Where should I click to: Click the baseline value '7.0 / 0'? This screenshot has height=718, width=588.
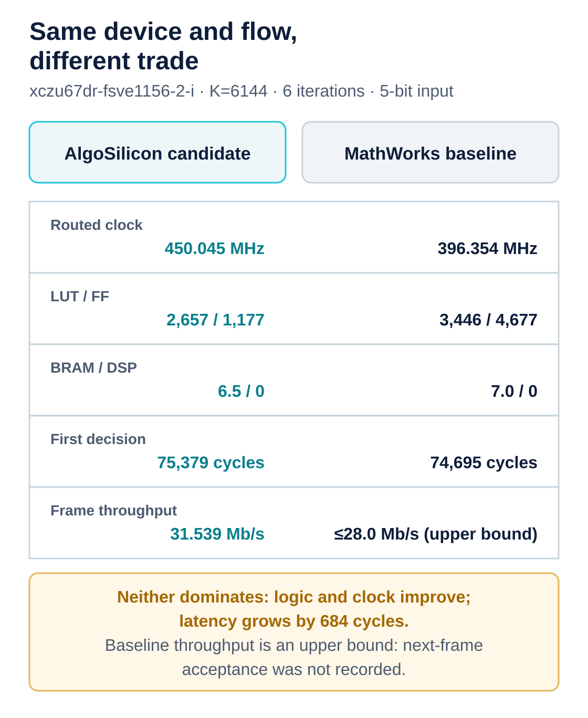pyautogui.click(x=514, y=391)
